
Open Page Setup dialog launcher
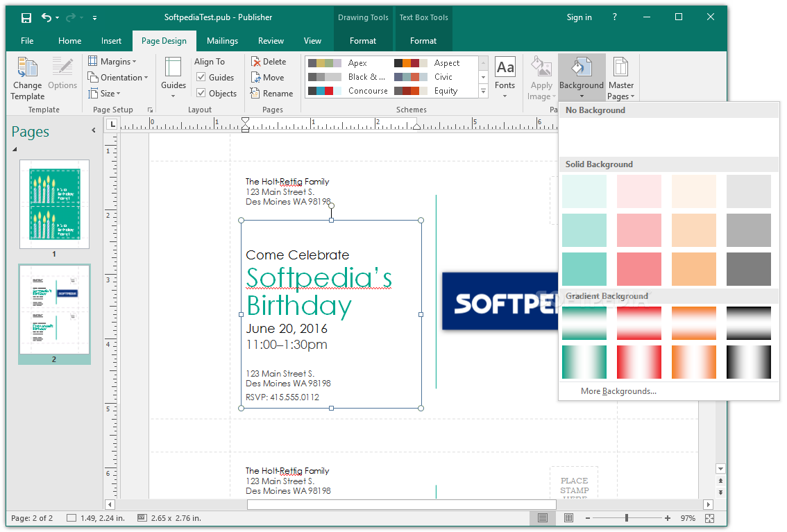[x=150, y=110]
